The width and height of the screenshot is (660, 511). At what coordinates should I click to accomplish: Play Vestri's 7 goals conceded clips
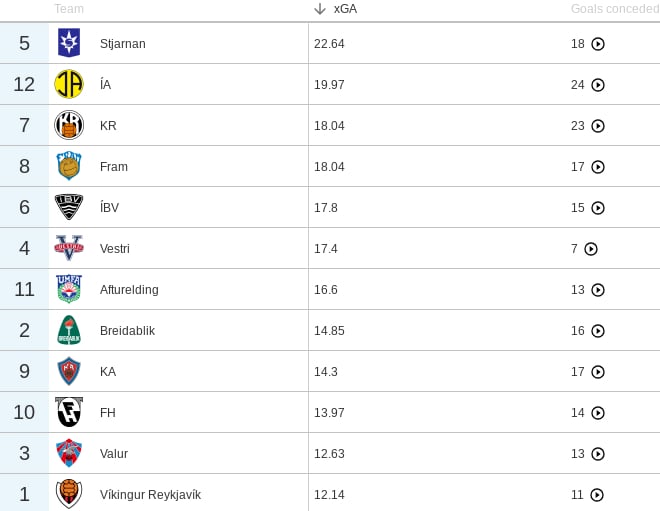pyautogui.click(x=591, y=249)
